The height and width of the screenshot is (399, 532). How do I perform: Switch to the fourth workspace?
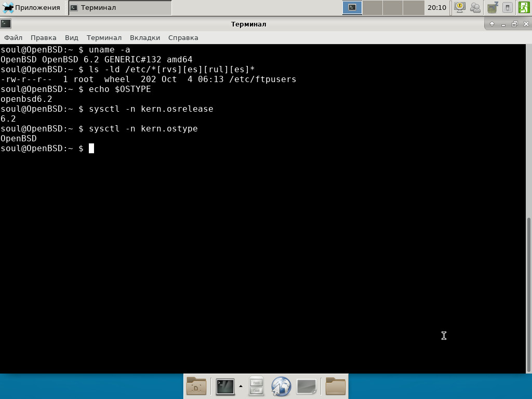pos(413,7)
